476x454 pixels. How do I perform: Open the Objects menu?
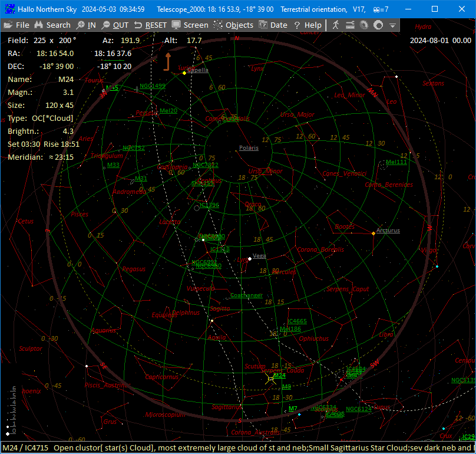[233, 25]
